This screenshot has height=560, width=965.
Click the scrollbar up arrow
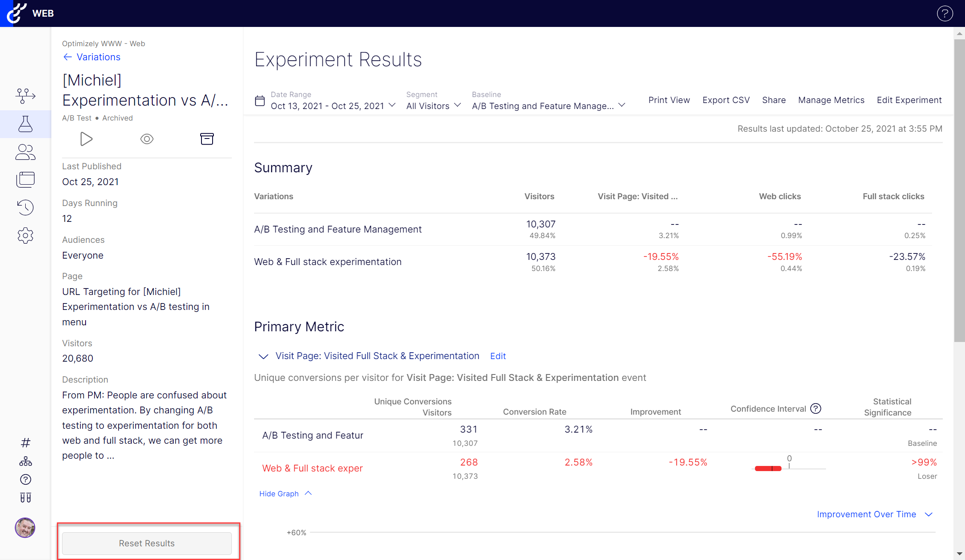pyautogui.click(x=959, y=33)
